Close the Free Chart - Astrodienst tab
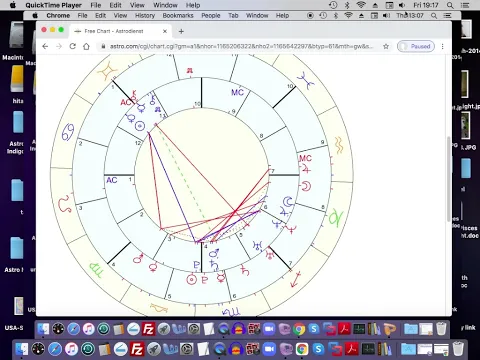 pos(165,31)
